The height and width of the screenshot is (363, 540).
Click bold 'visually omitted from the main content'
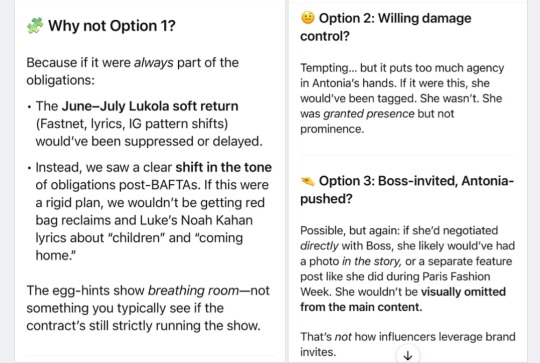point(403,299)
